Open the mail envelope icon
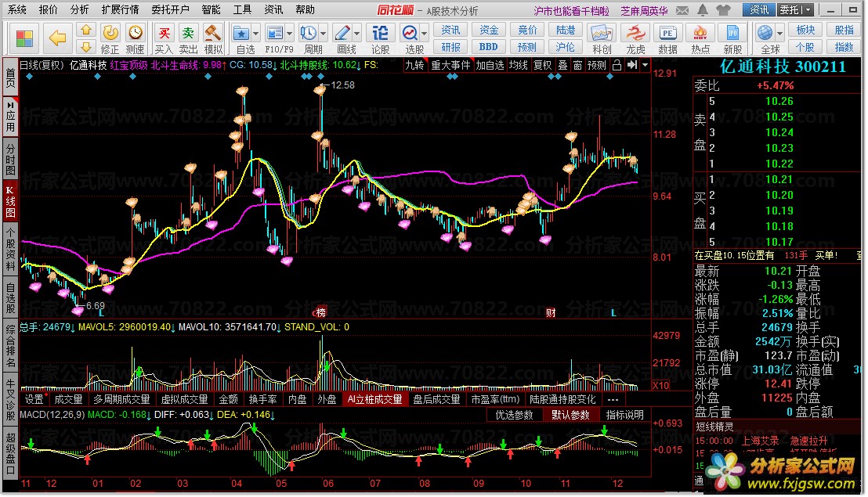The height and width of the screenshot is (497, 868). pos(682,10)
